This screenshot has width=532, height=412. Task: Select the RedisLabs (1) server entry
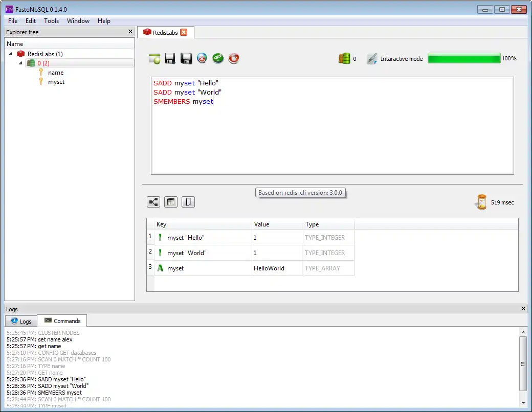click(x=45, y=54)
